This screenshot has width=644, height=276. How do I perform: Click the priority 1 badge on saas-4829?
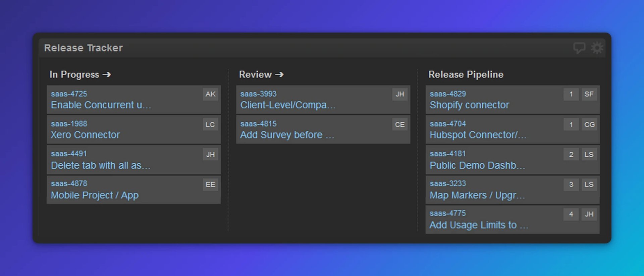coord(571,94)
